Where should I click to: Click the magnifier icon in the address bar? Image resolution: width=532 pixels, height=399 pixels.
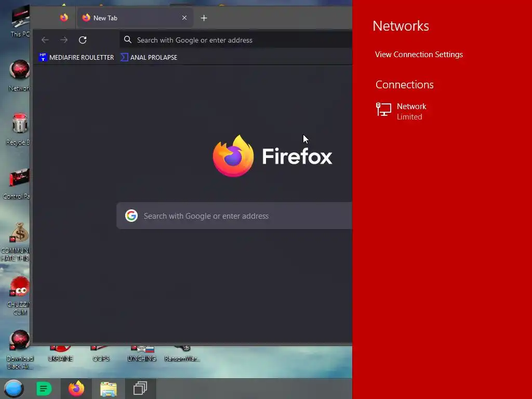click(128, 39)
